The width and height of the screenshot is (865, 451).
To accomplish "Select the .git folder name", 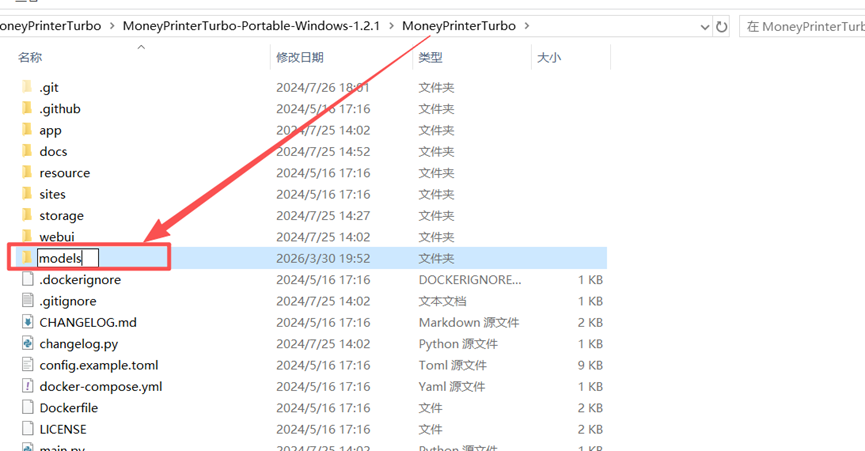I will [x=49, y=88].
